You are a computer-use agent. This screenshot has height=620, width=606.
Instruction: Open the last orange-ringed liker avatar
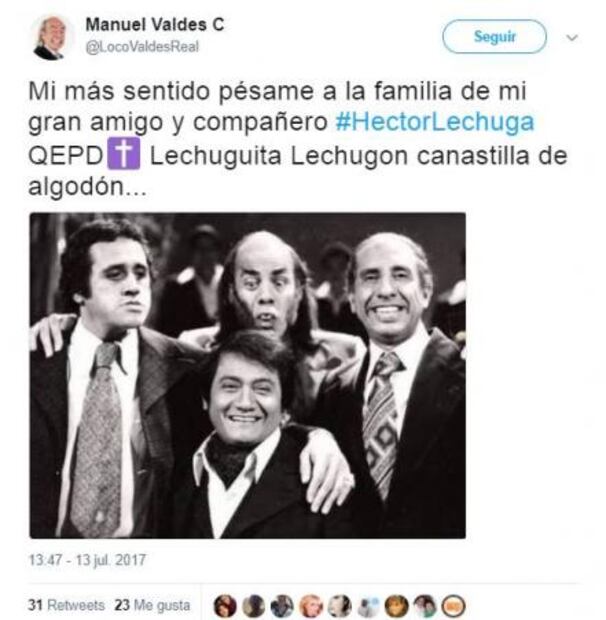pos(454,606)
